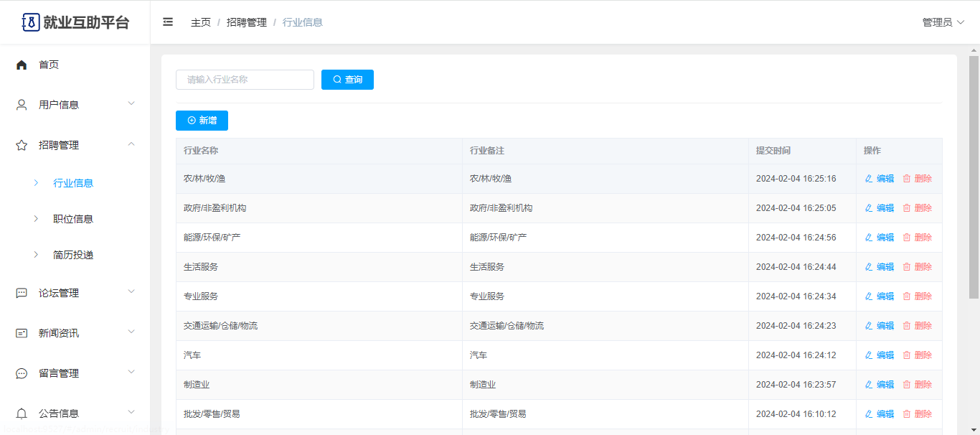Click the home icon beside 首页
Image resolution: width=980 pixels, height=435 pixels.
point(22,65)
